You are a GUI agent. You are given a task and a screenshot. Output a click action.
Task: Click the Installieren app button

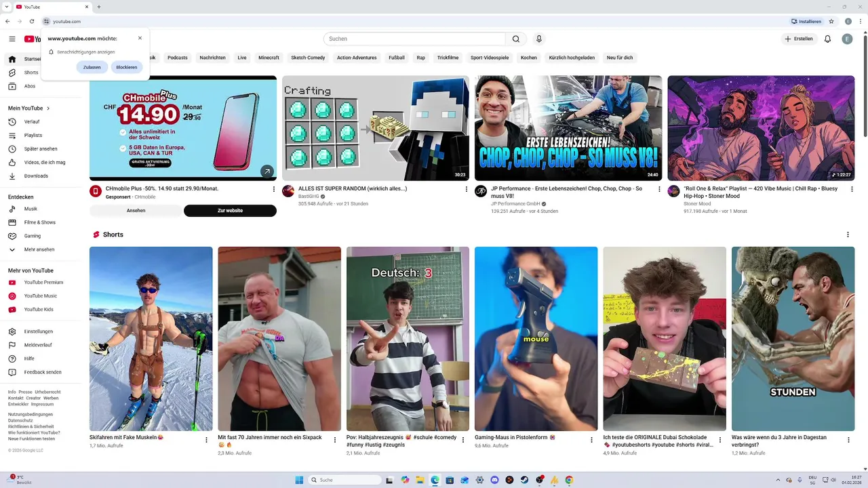[806, 22]
